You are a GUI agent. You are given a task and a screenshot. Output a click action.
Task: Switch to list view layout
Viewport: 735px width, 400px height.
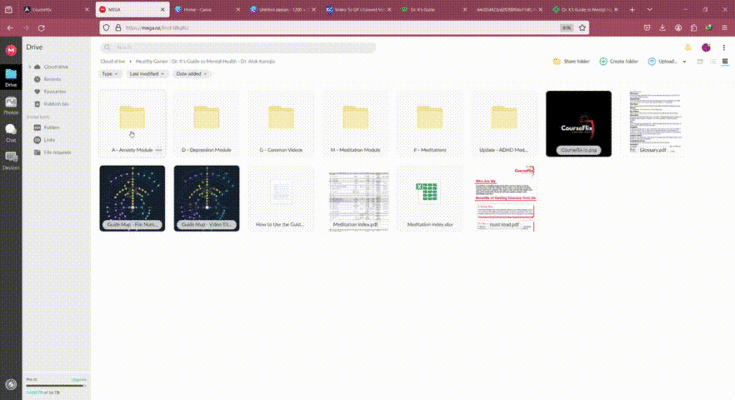click(712, 62)
